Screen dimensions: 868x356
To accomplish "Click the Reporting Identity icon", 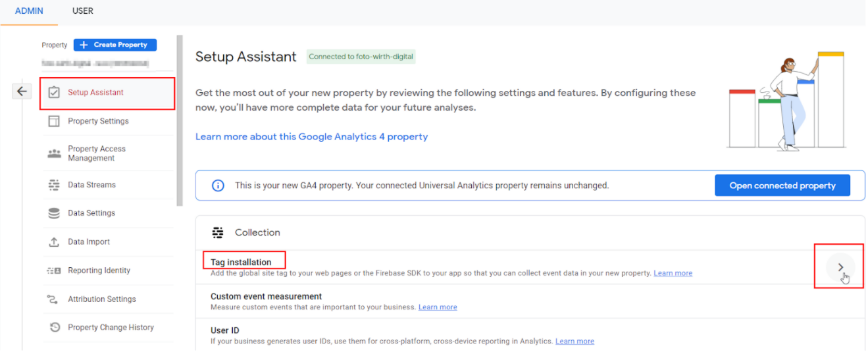I will point(55,270).
